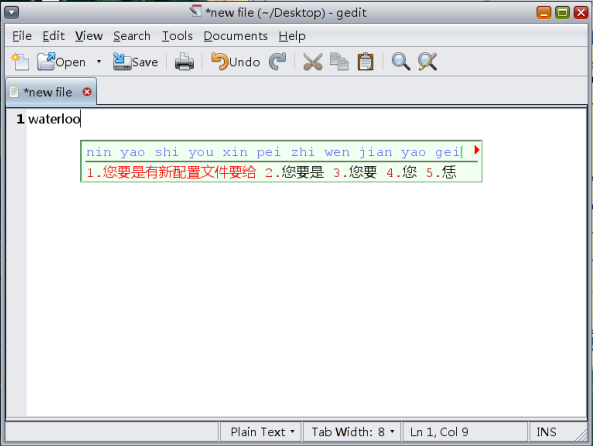Open Find with magnifier icon
The image size is (593, 446).
pos(401,62)
